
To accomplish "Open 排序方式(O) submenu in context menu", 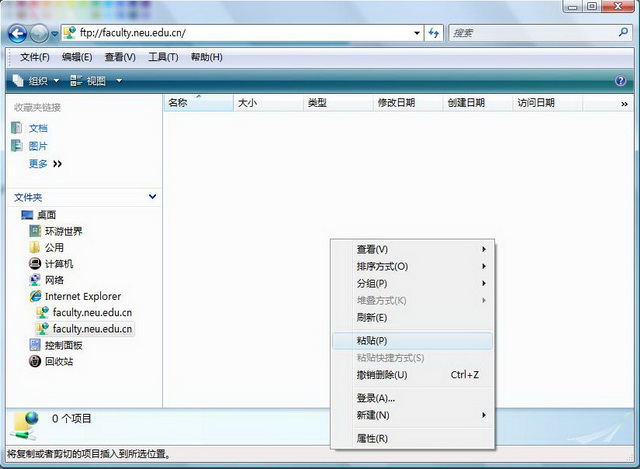I will click(413, 267).
